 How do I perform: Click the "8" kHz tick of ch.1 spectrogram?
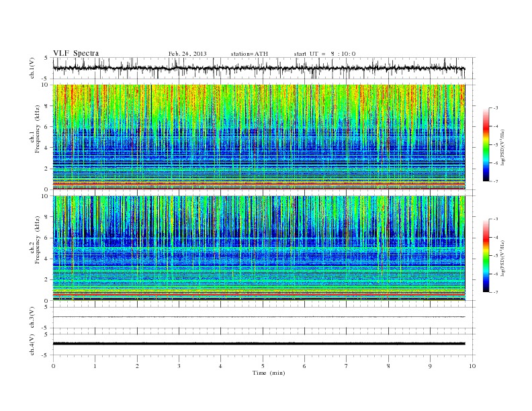(47, 106)
